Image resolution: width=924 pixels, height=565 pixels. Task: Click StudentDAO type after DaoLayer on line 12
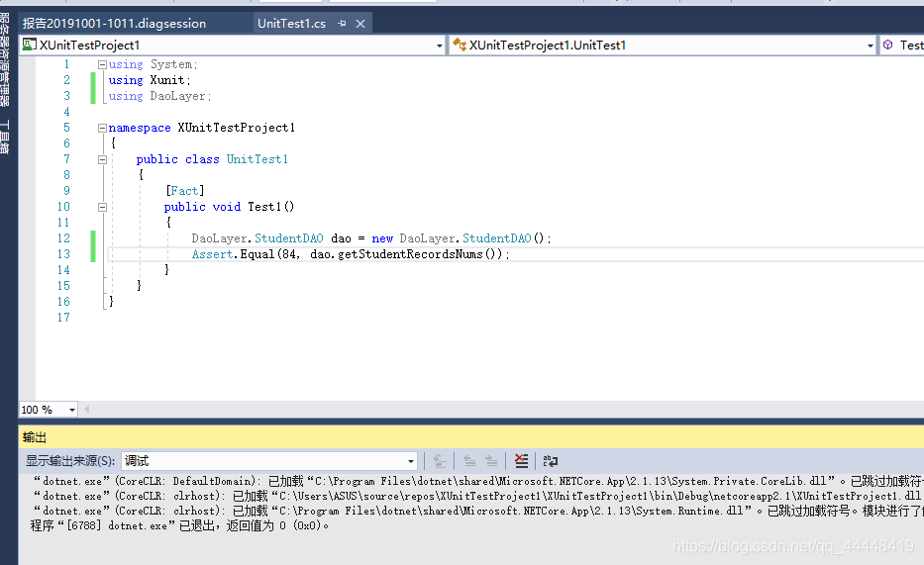(x=289, y=238)
